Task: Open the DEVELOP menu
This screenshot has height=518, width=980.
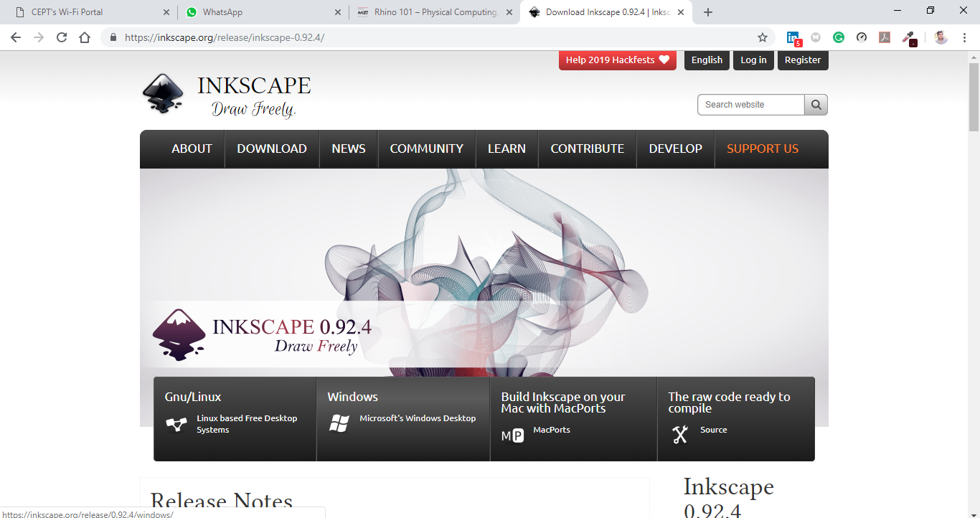Action: (676, 149)
